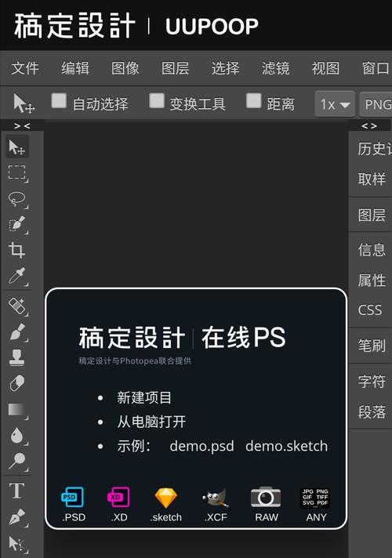
Task: Select the Gradient tool
Action: [x=17, y=410]
